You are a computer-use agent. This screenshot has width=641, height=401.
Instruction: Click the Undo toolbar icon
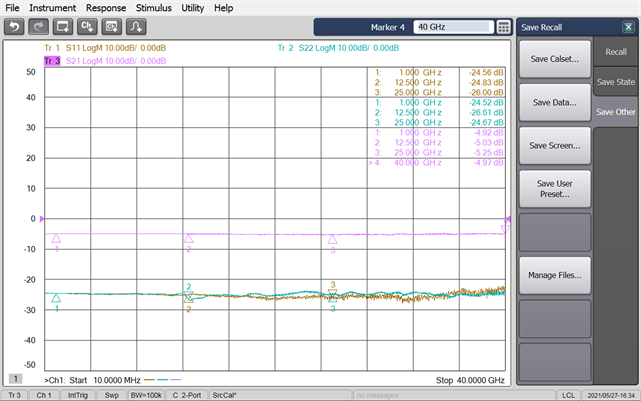[15, 27]
